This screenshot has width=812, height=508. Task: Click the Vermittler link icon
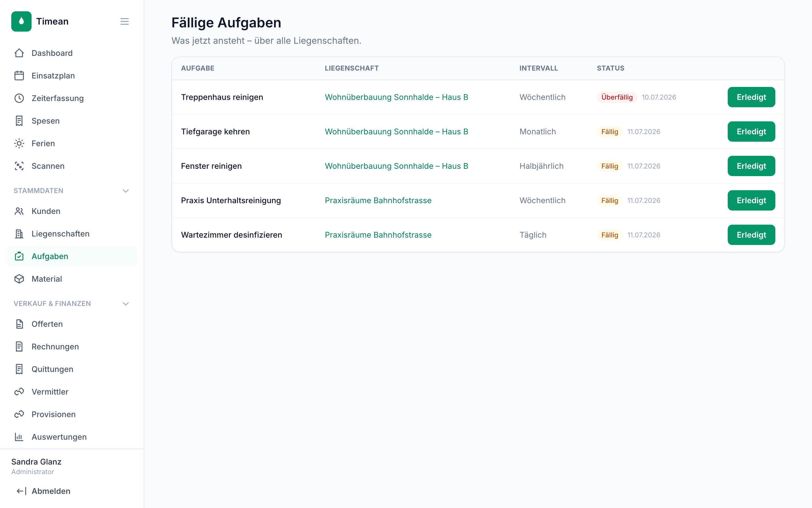(x=19, y=392)
